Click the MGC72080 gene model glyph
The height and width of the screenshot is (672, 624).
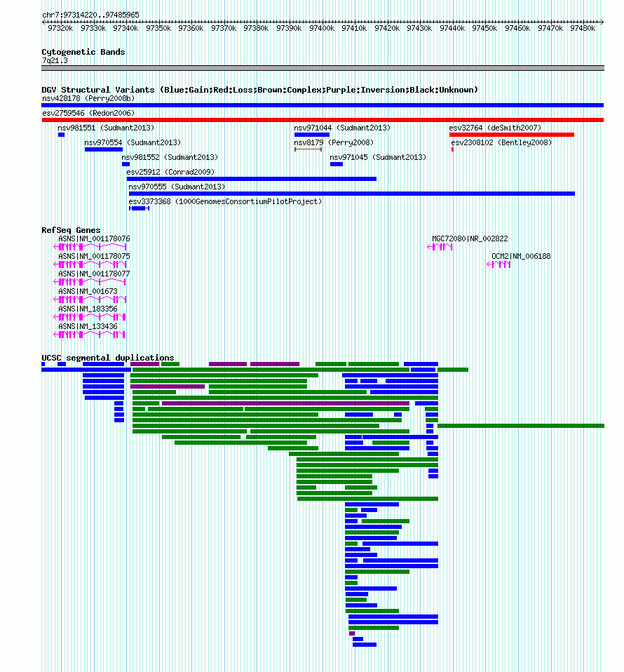click(x=440, y=246)
